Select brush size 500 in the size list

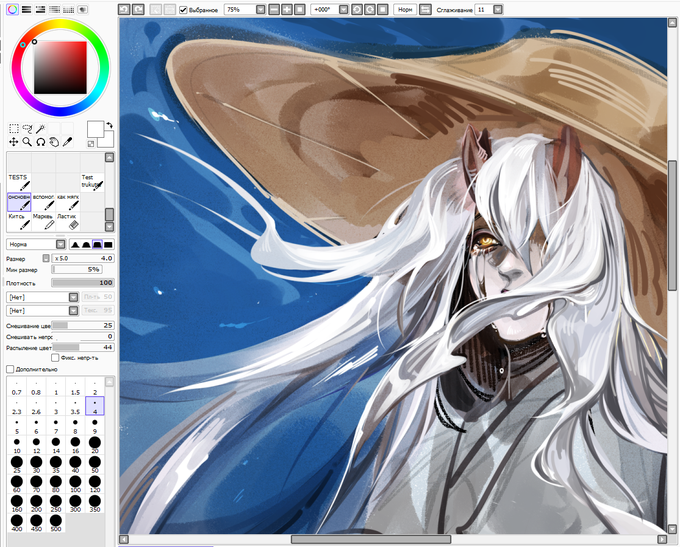tap(56, 523)
